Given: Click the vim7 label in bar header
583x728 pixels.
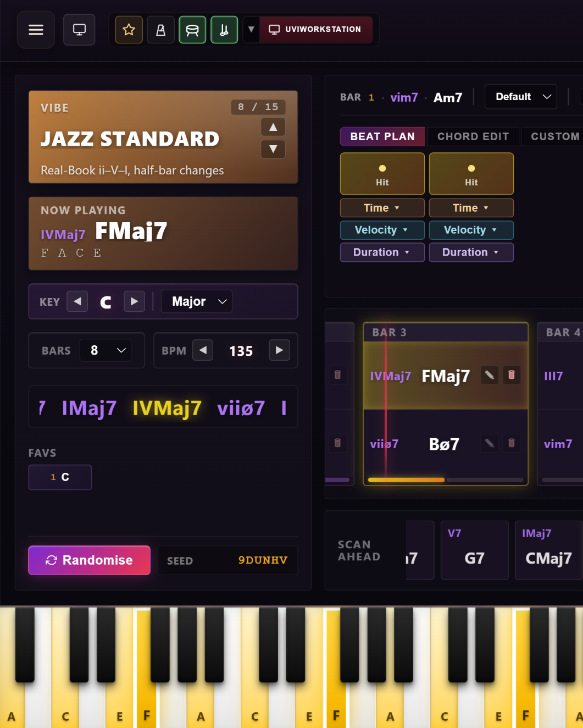Looking at the screenshot, I should point(404,98).
